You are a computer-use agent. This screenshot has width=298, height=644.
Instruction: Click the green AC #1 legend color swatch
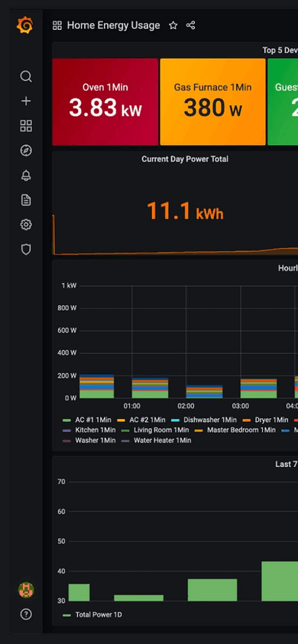click(x=67, y=420)
